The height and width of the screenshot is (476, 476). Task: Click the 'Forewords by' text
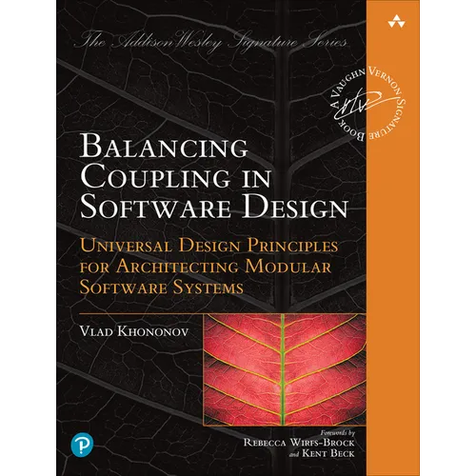(x=337, y=432)
